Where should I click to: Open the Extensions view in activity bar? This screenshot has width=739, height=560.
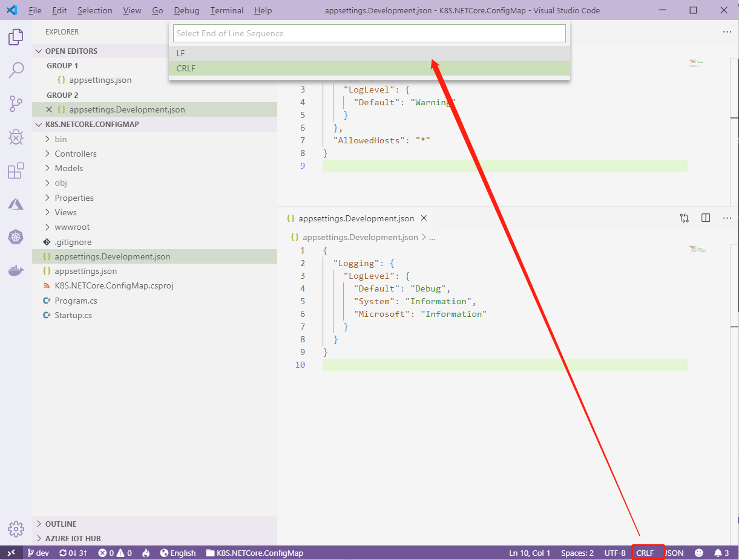pyautogui.click(x=16, y=171)
